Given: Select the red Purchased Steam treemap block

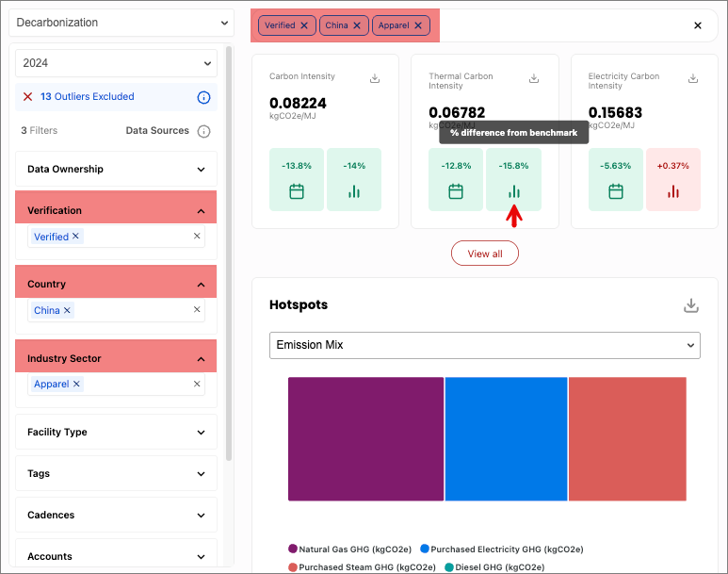Looking at the screenshot, I should 627,439.
